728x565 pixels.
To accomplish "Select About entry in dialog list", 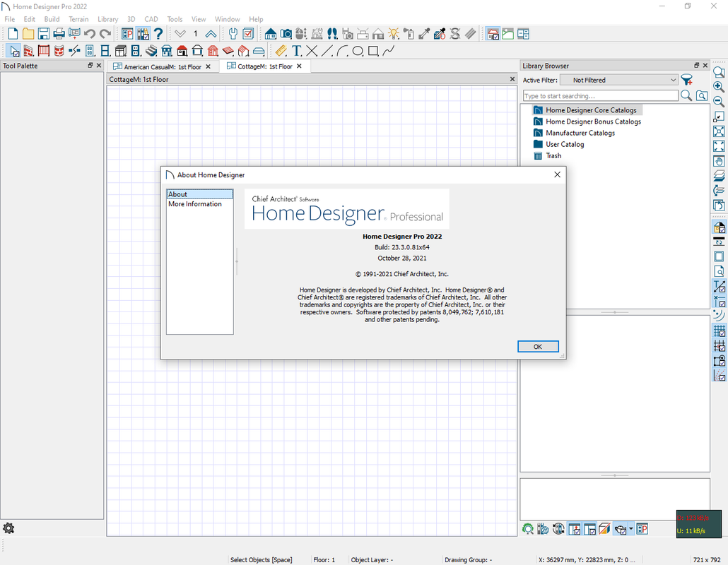I will click(199, 194).
